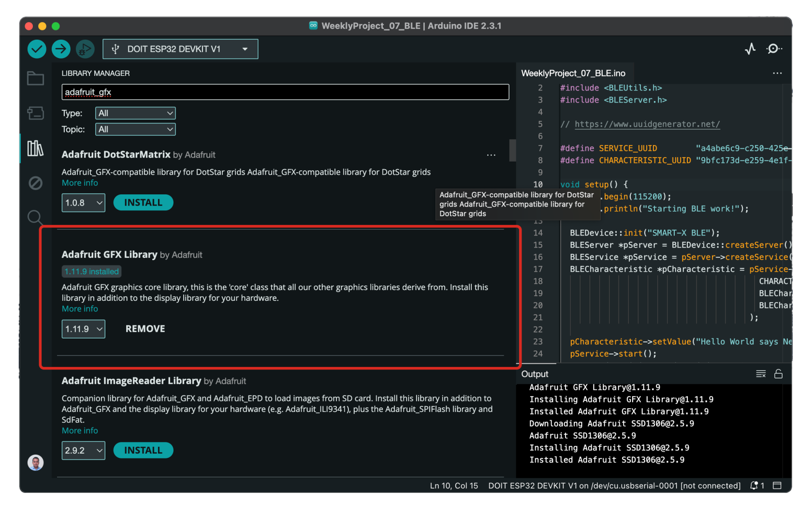The width and height of the screenshot is (812, 515).
Task: Upload sketch with the arrow button
Action: [61, 49]
